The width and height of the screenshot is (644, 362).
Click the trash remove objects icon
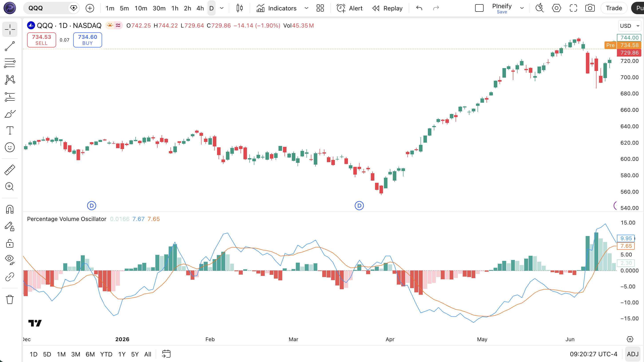click(x=10, y=299)
